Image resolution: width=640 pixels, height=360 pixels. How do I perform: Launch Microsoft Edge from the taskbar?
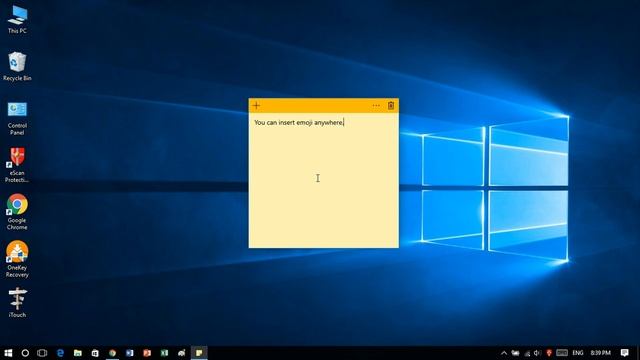60,353
